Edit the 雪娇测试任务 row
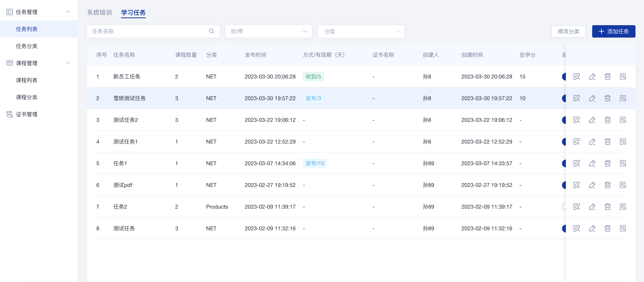644x282 pixels. (x=592, y=98)
